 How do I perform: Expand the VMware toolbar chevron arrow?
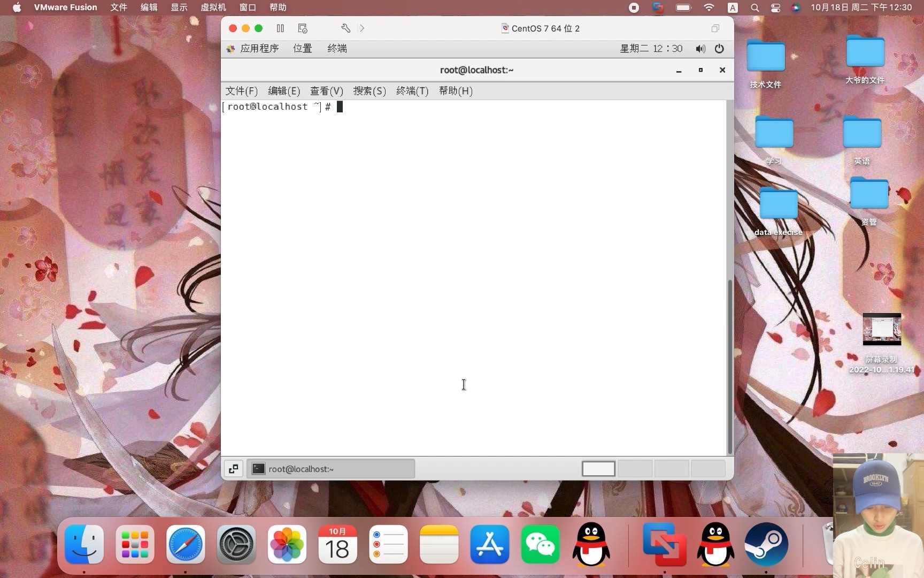(362, 28)
